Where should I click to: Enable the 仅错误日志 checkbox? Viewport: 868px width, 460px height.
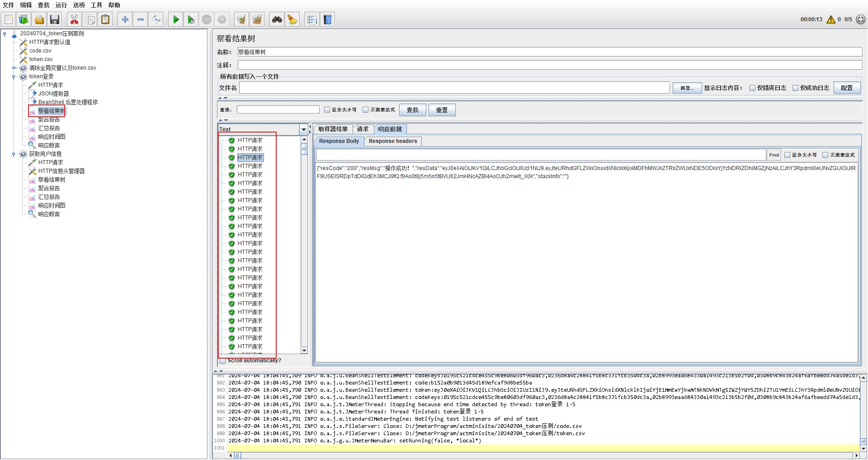[752, 88]
